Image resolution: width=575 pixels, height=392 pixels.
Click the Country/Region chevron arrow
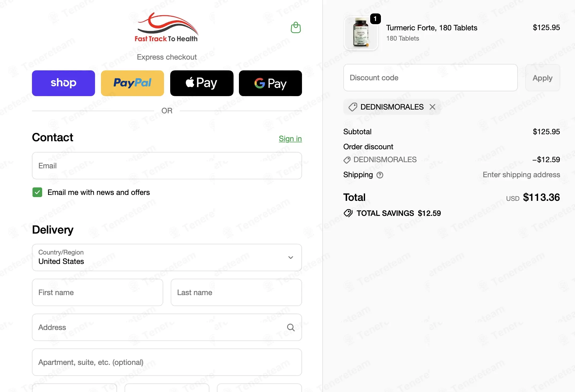pos(290,257)
